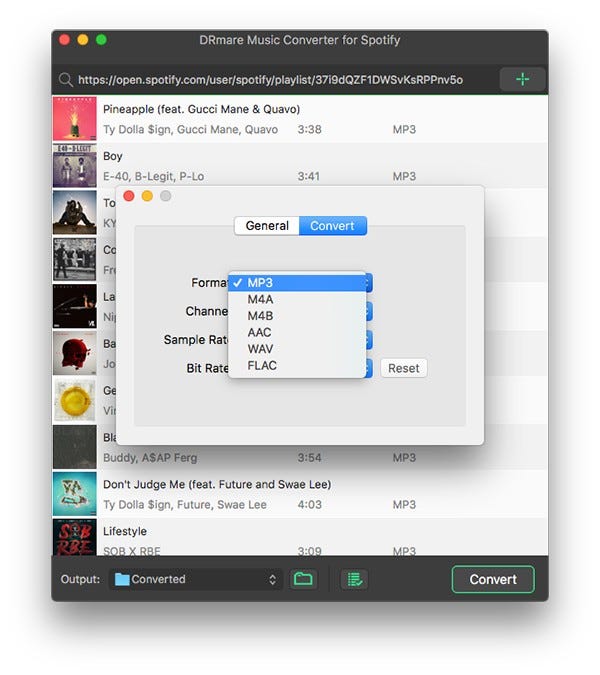
Task: Open the Sample Rate dropdown arrows
Action: pos(369,340)
